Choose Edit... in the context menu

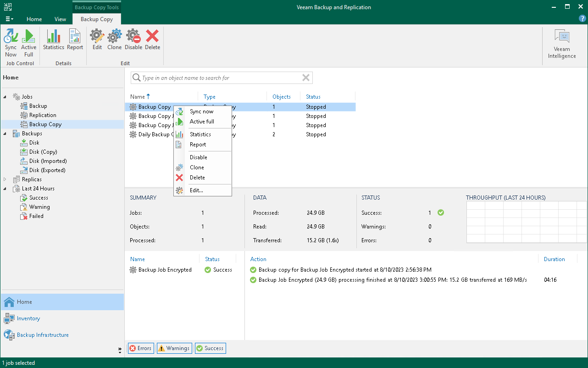(202, 190)
